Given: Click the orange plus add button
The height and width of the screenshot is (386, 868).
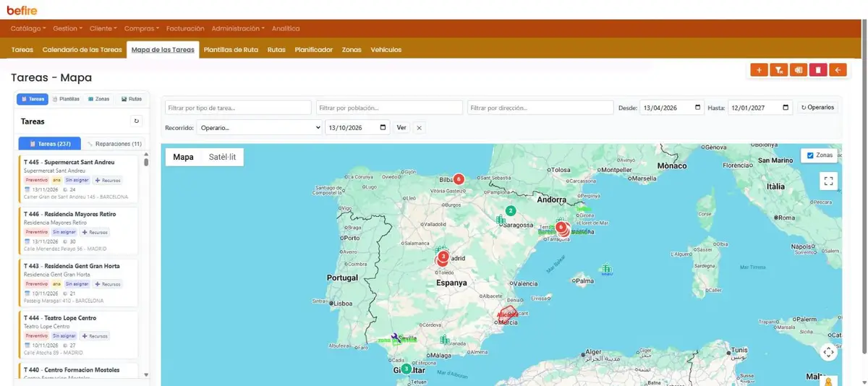Looking at the screenshot, I should coord(759,70).
